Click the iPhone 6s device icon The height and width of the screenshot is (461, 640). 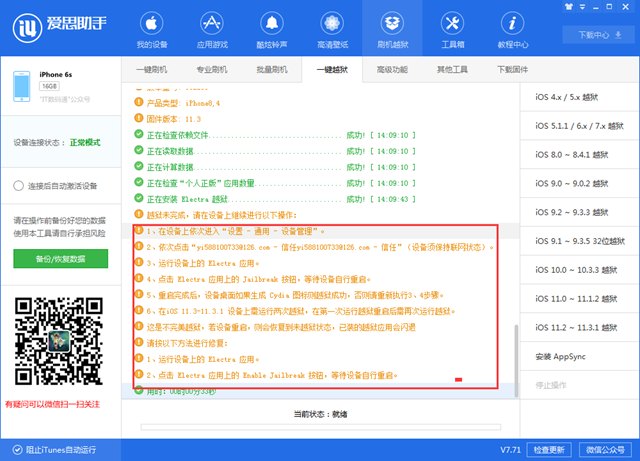[22, 86]
